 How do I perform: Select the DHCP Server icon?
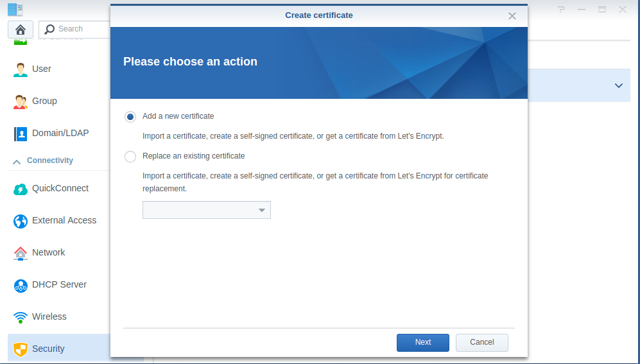(20, 285)
